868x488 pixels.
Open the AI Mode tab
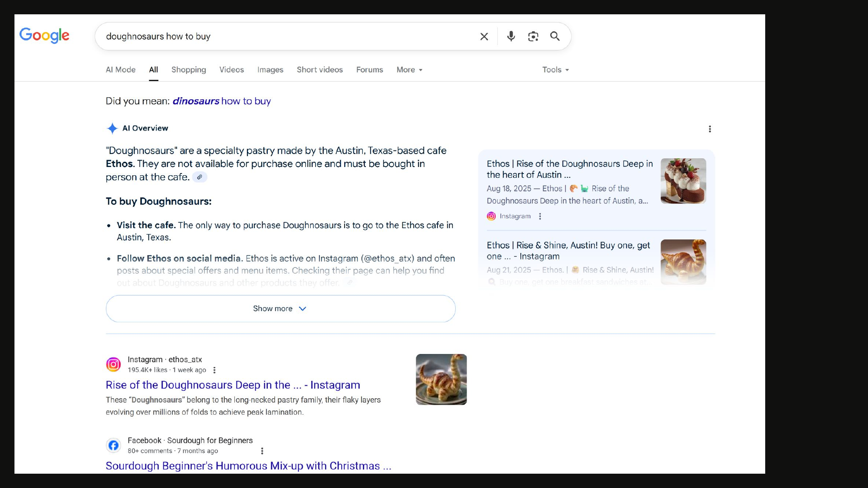tap(121, 70)
